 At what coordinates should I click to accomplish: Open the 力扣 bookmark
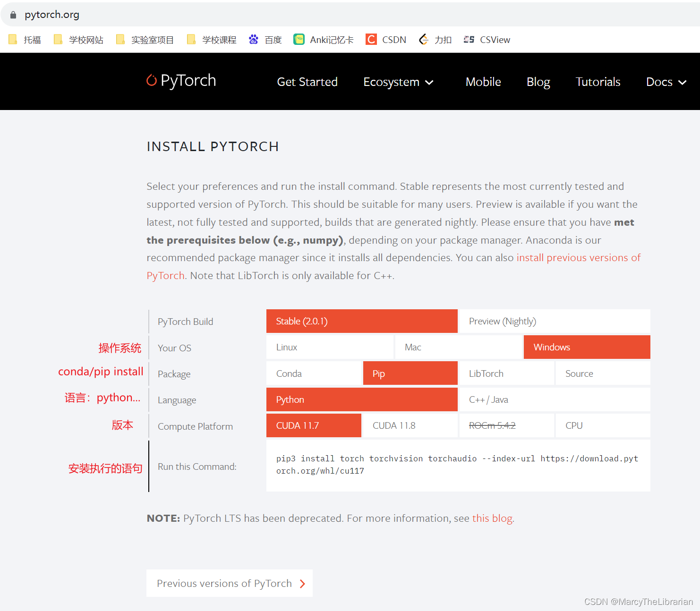coord(435,40)
